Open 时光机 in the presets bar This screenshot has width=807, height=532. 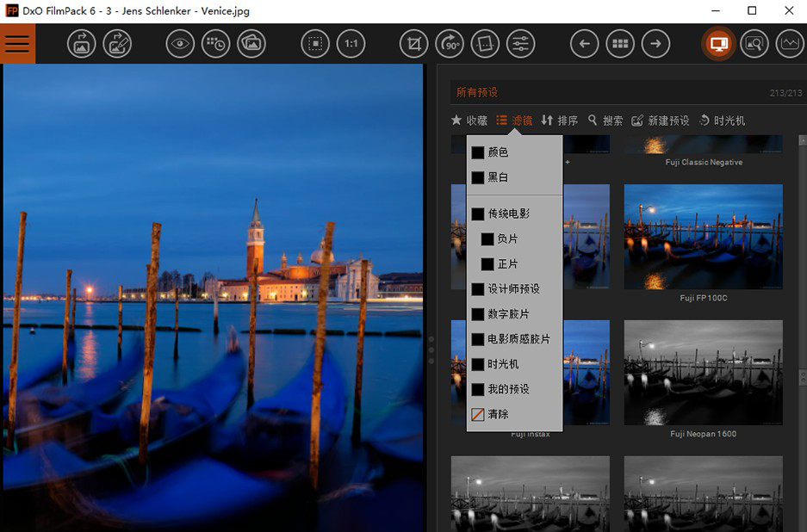click(722, 121)
